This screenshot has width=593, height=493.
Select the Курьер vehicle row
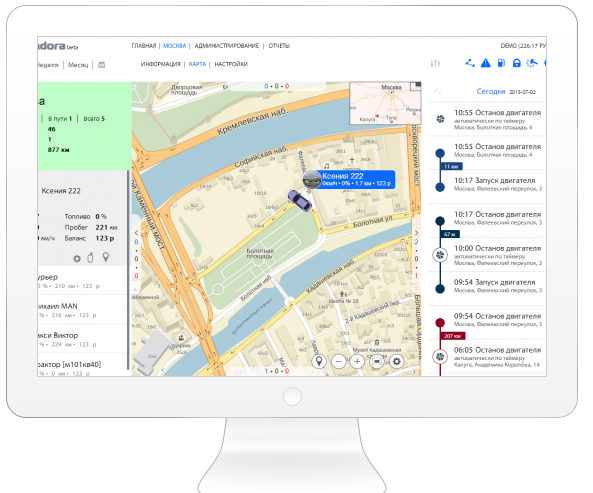coord(82,281)
